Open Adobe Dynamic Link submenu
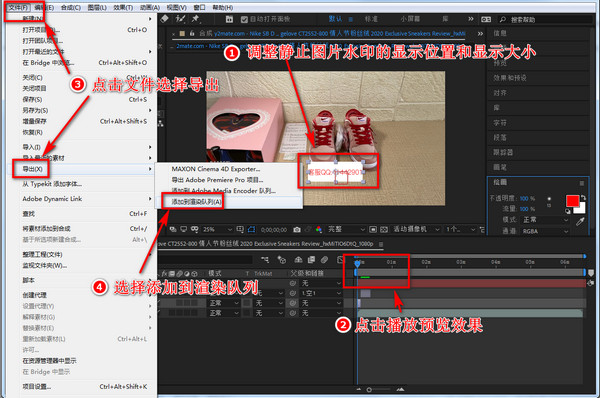The width and height of the screenshot is (600, 398). [x=83, y=199]
